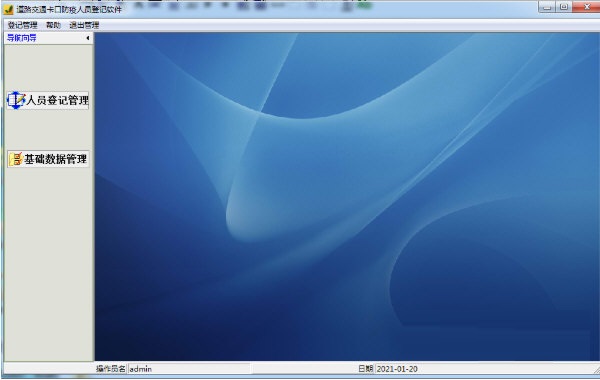Click the admin operator name field
The height and width of the screenshot is (380, 600).
point(189,369)
